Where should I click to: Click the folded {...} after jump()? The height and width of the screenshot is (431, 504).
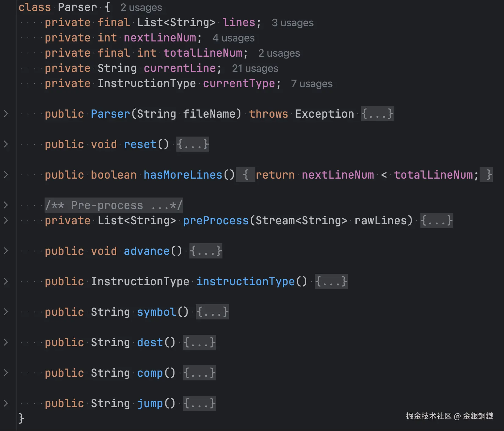click(199, 403)
